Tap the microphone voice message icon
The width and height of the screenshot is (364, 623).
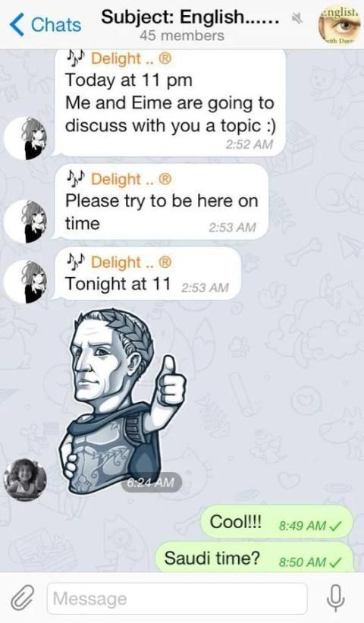click(x=335, y=598)
